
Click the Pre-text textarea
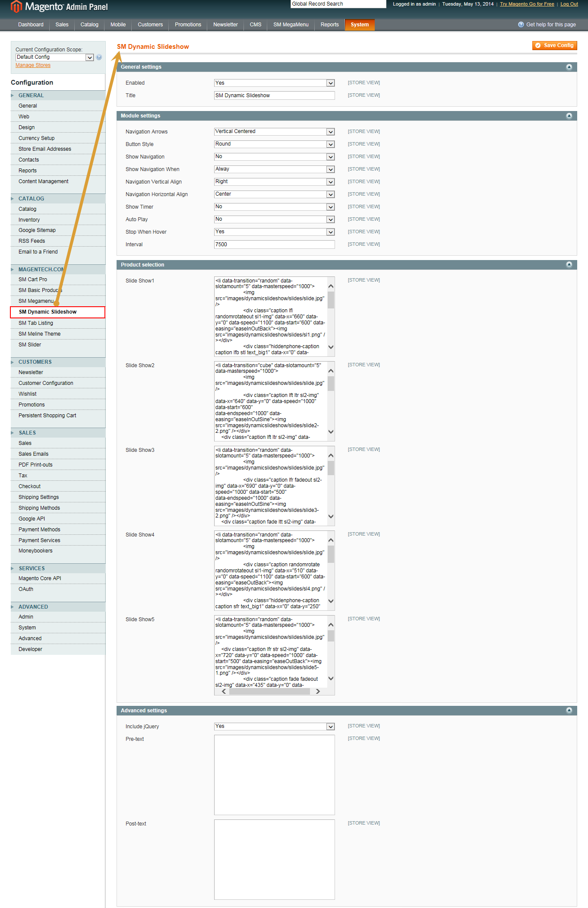coord(274,775)
